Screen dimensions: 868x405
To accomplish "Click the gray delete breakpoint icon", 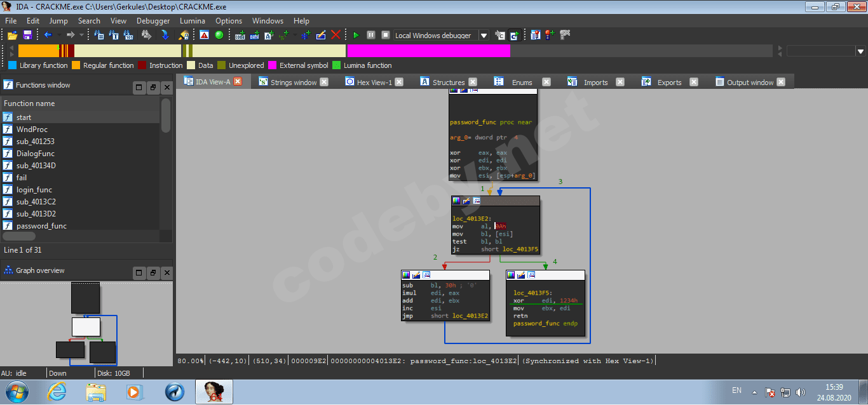I will (564, 35).
